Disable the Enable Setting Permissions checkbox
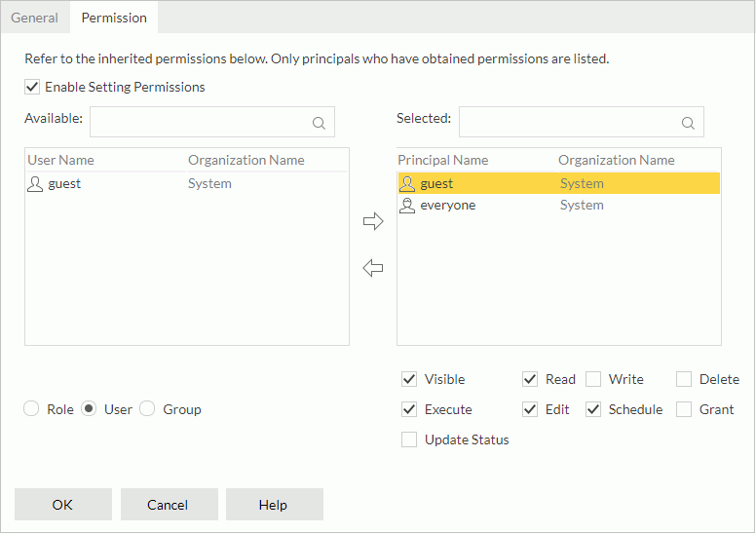The height and width of the screenshot is (534, 756). coord(33,87)
